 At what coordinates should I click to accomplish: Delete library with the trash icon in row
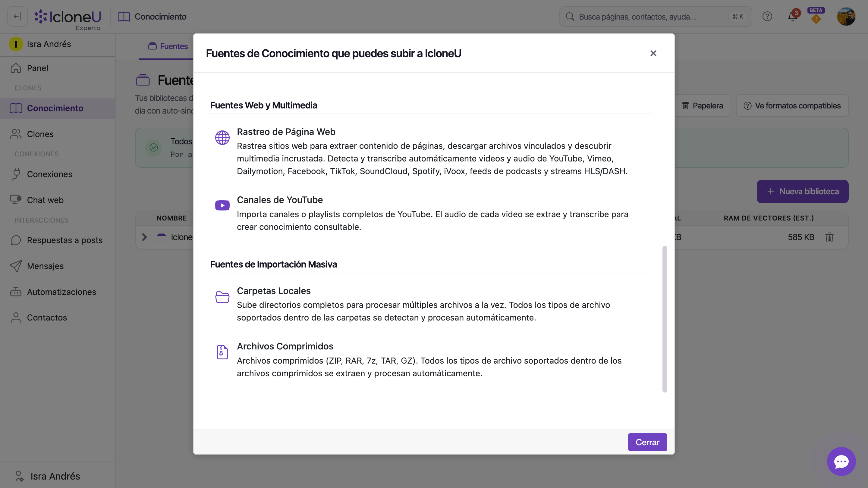point(829,237)
